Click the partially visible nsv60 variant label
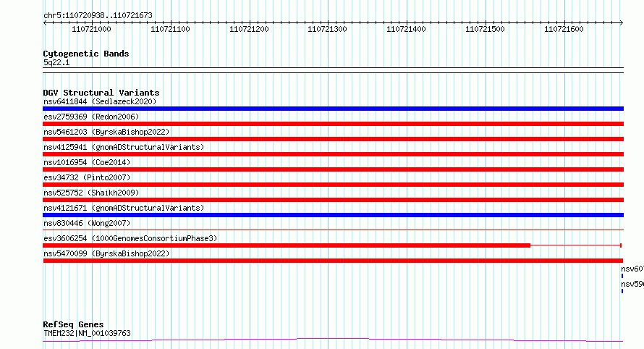Image resolution: width=644 pixels, height=349 pixels. coord(632,269)
